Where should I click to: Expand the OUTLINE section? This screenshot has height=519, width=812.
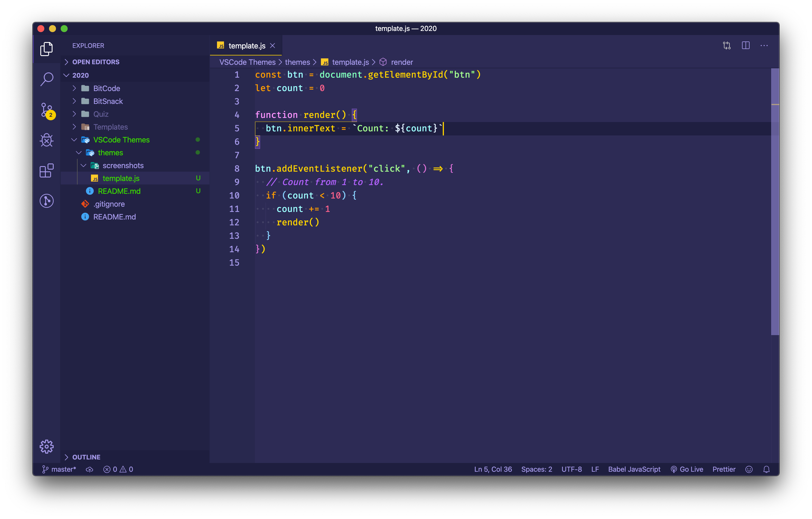pyautogui.click(x=86, y=457)
